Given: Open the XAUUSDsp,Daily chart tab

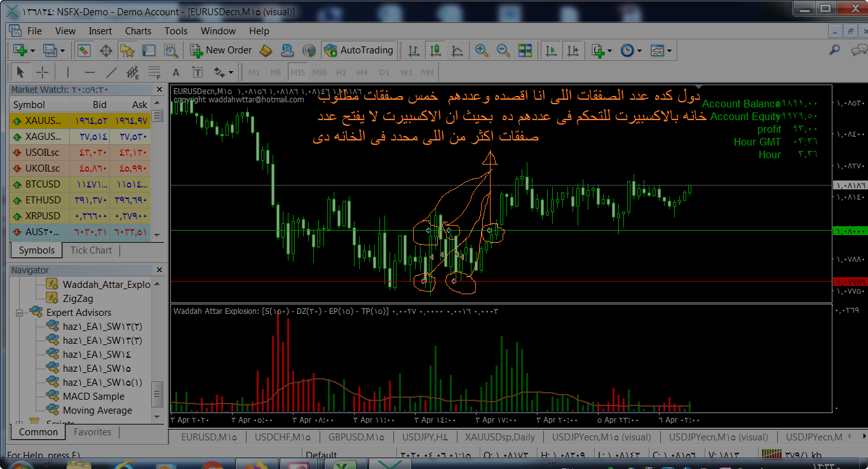Looking at the screenshot, I should (499, 437).
